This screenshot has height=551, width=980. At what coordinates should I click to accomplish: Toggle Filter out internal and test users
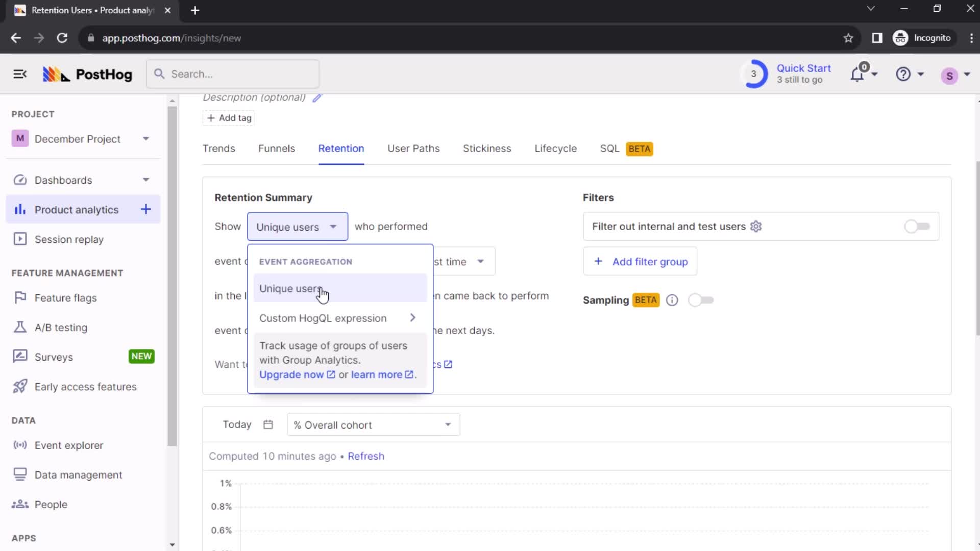(x=917, y=227)
